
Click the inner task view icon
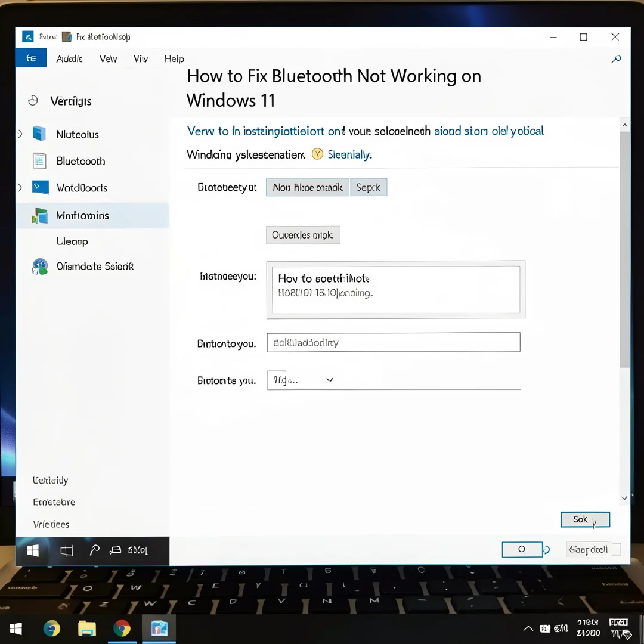pos(67,550)
